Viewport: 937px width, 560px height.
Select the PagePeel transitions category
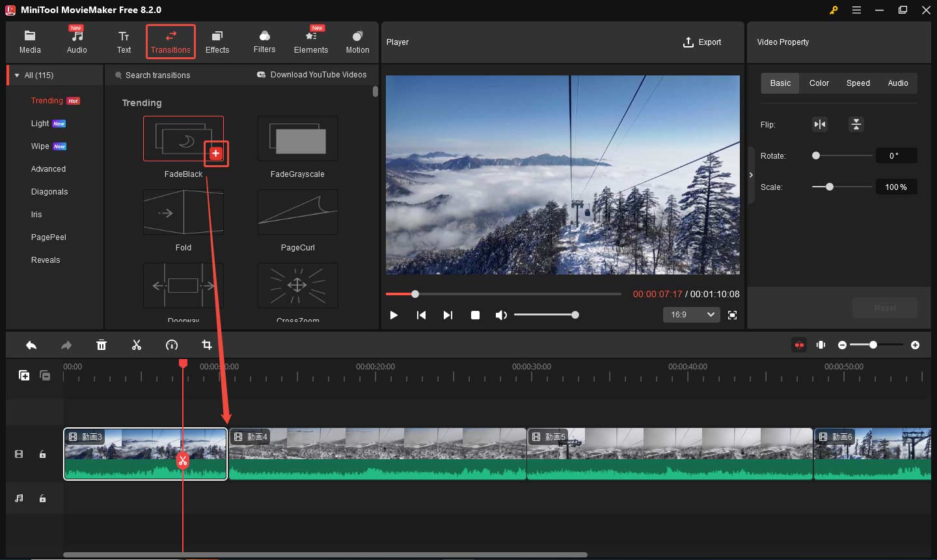coord(49,237)
